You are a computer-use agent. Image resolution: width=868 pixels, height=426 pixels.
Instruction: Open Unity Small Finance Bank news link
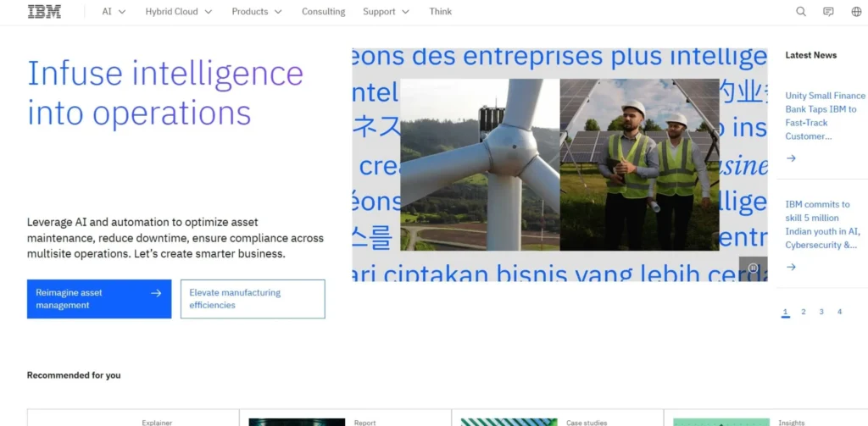point(825,116)
